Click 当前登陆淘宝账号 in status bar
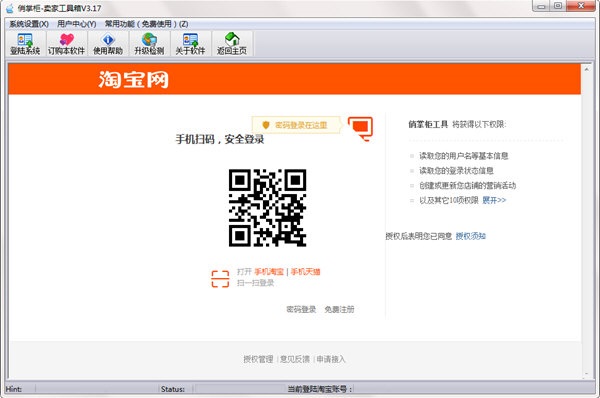Viewport: 600px width, 398px height. click(320, 389)
